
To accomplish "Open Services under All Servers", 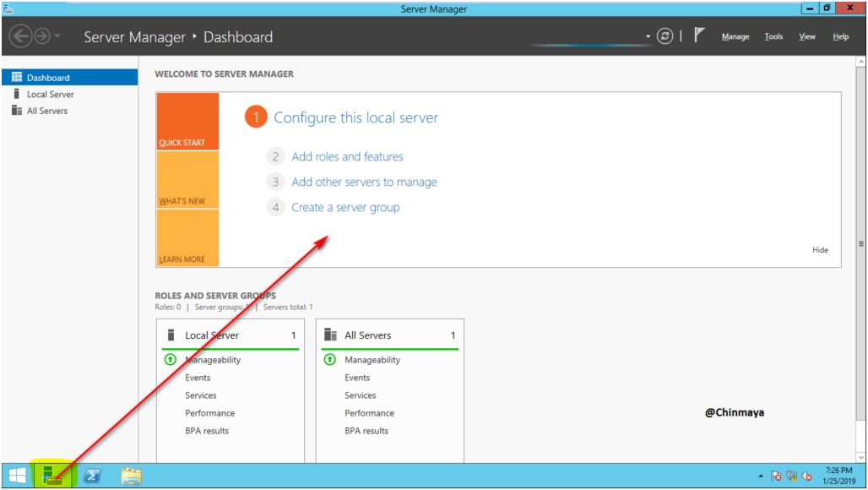I will [x=360, y=395].
